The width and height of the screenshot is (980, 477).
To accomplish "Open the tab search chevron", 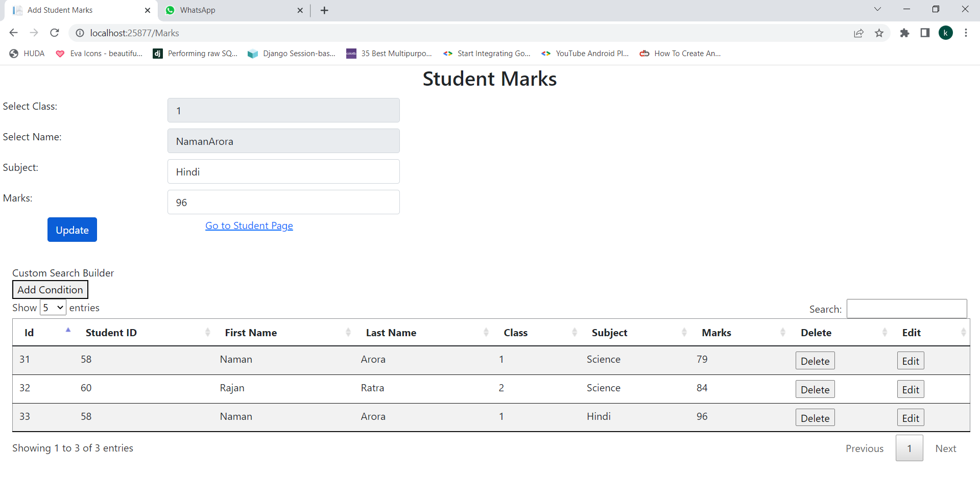I will (877, 9).
